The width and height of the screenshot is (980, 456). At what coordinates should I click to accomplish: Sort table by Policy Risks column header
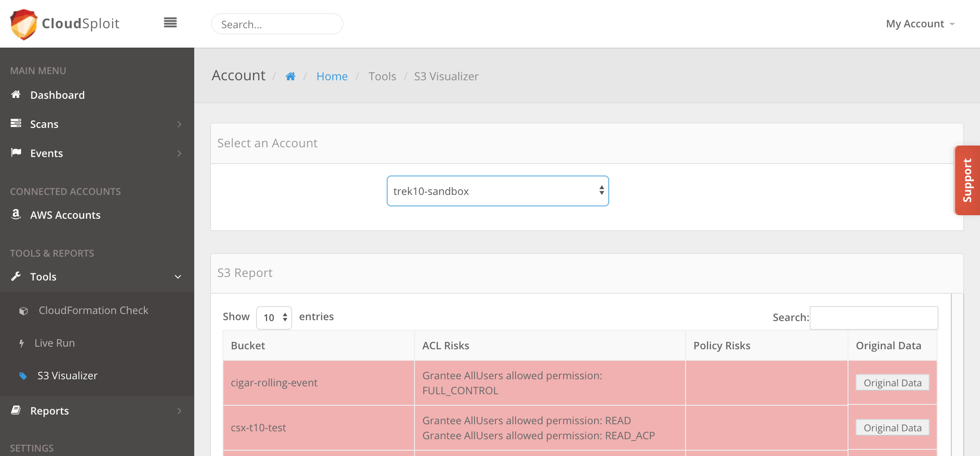point(767,345)
